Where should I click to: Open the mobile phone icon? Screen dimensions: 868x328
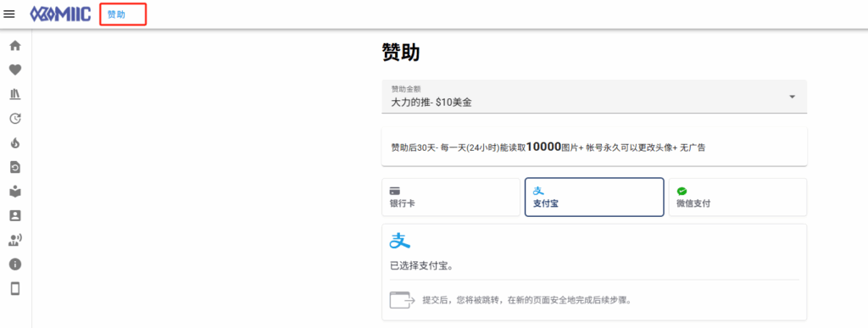coord(15,289)
